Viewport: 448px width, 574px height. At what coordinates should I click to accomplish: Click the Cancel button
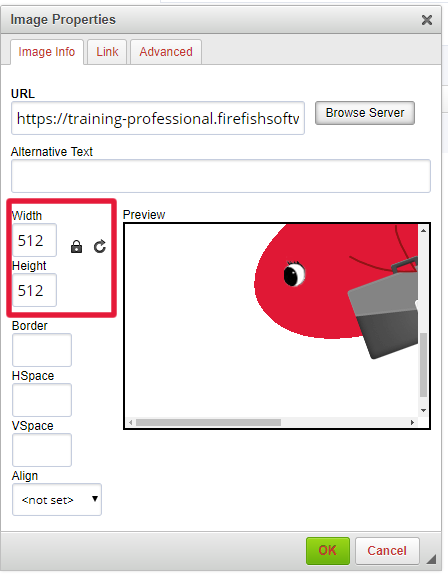[387, 551]
